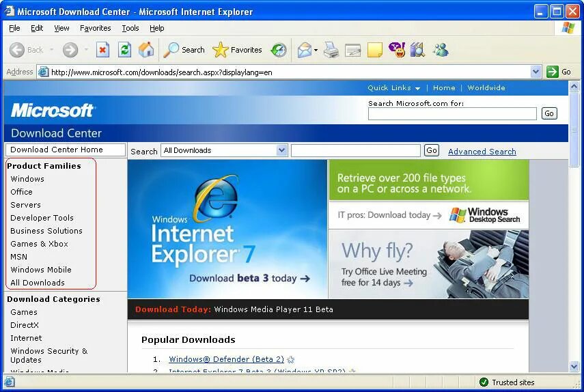Image resolution: width=584 pixels, height=392 pixels.
Task: Open the Windows product family link
Action: click(27, 179)
